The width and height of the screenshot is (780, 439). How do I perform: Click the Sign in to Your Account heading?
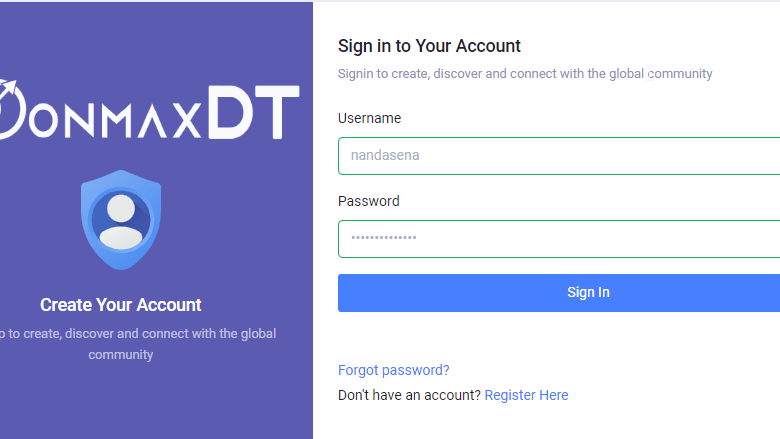(429, 46)
